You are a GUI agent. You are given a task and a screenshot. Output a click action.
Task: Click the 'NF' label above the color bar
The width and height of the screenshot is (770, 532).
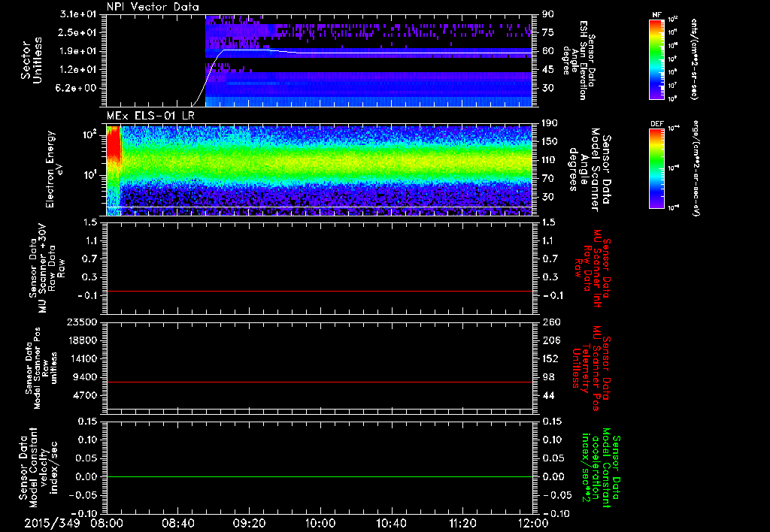(656, 15)
